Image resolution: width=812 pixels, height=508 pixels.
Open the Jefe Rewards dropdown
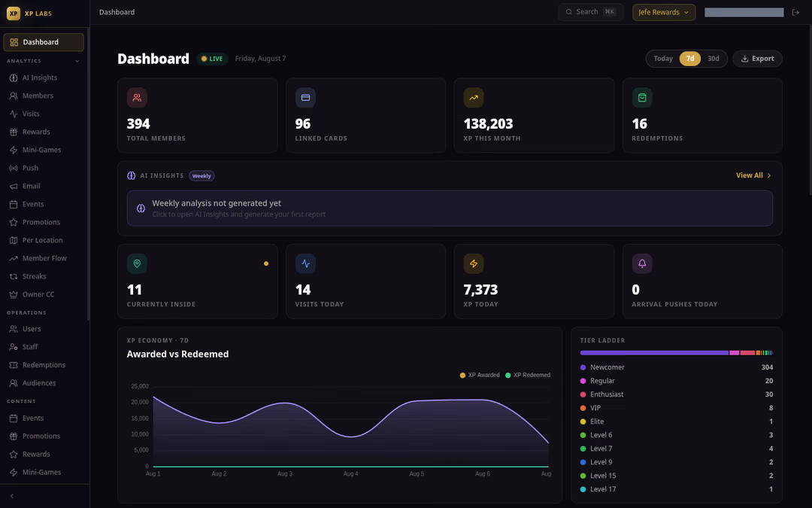point(664,13)
